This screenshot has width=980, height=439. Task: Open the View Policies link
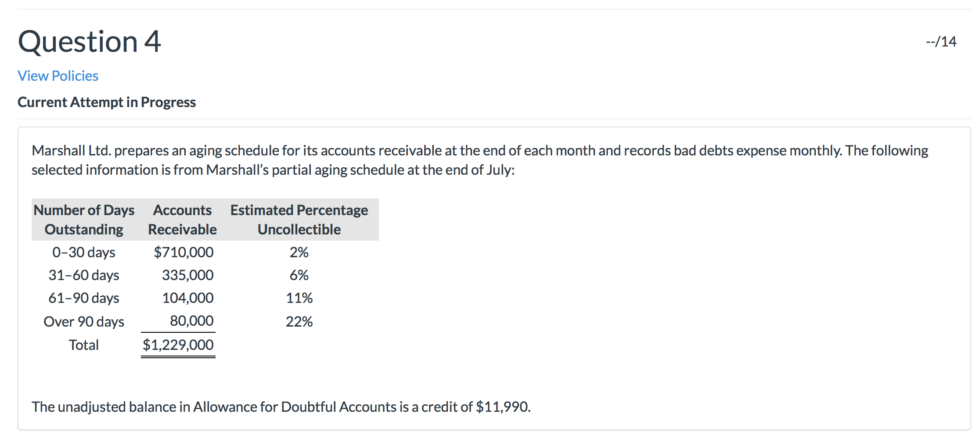pos(58,76)
